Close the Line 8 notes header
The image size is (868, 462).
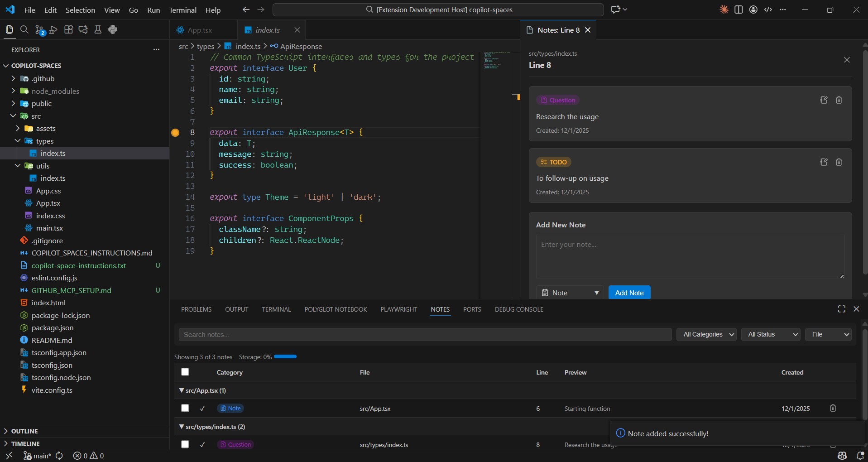click(x=847, y=60)
